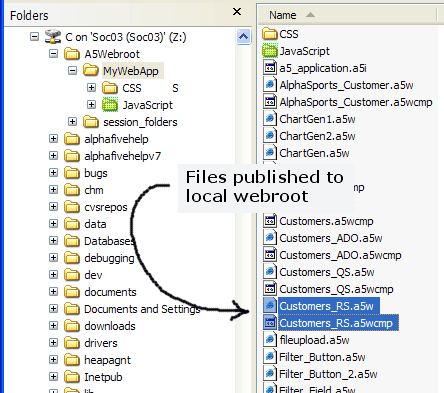Image resolution: width=444 pixels, height=393 pixels.
Task: Click the fileupload.a5w file icon
Action: 270,340
